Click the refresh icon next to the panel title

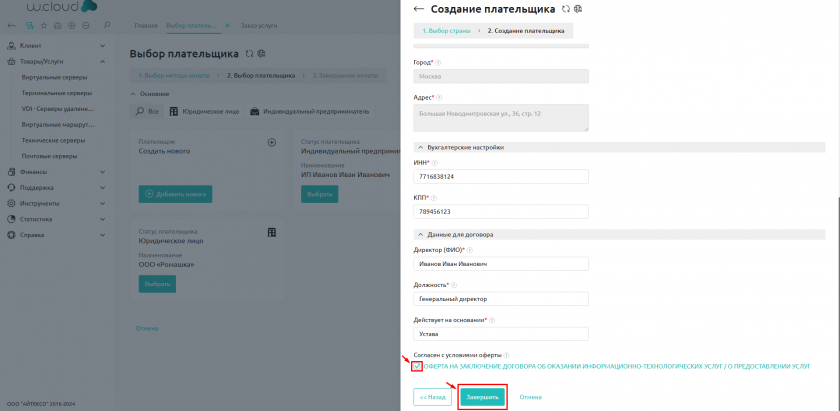coord(566,9)
